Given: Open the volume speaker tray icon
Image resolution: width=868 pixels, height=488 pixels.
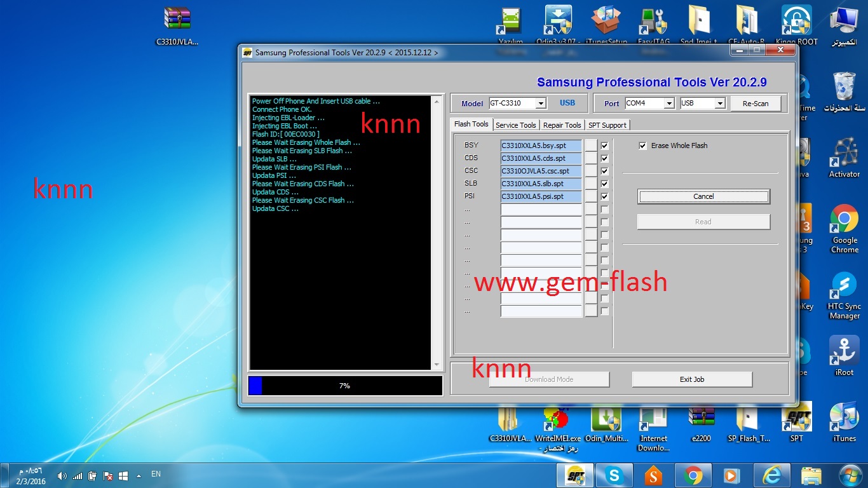Looking at the screenshot, I should 62,475.
